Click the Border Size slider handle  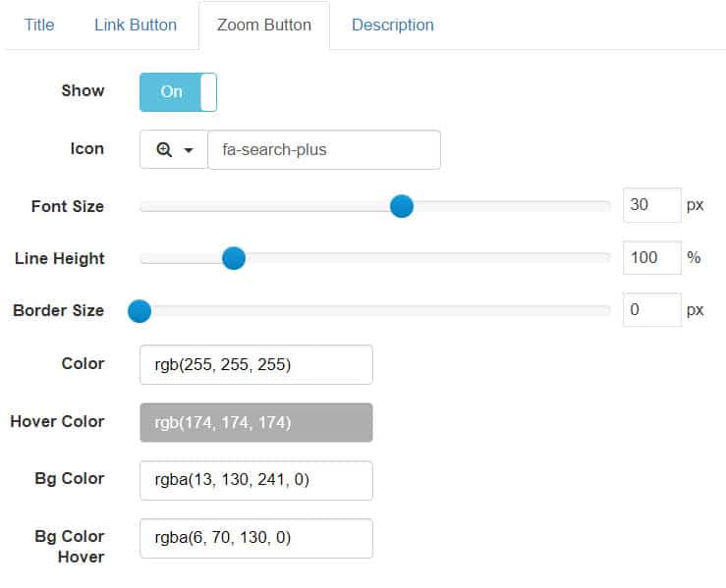(140, 311)
